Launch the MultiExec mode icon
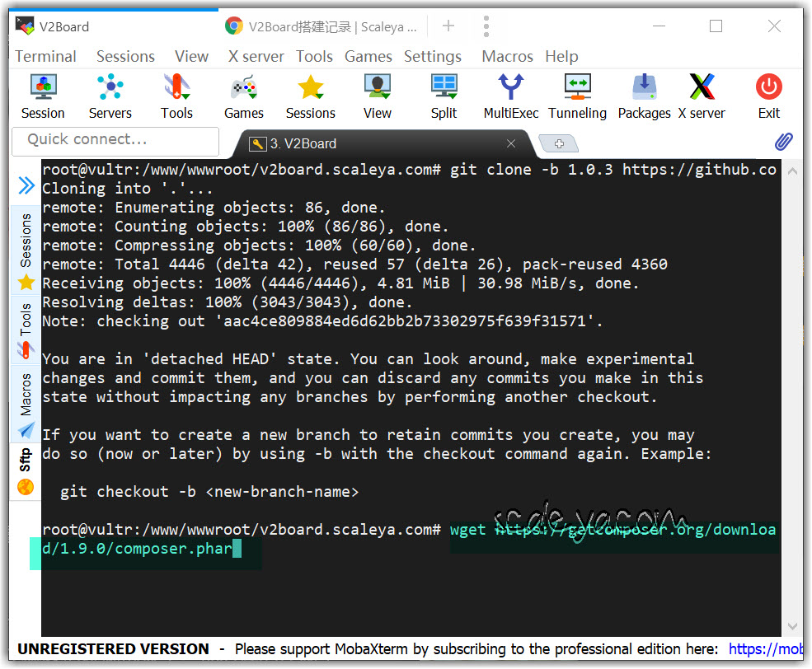 (x=510, y=96)
